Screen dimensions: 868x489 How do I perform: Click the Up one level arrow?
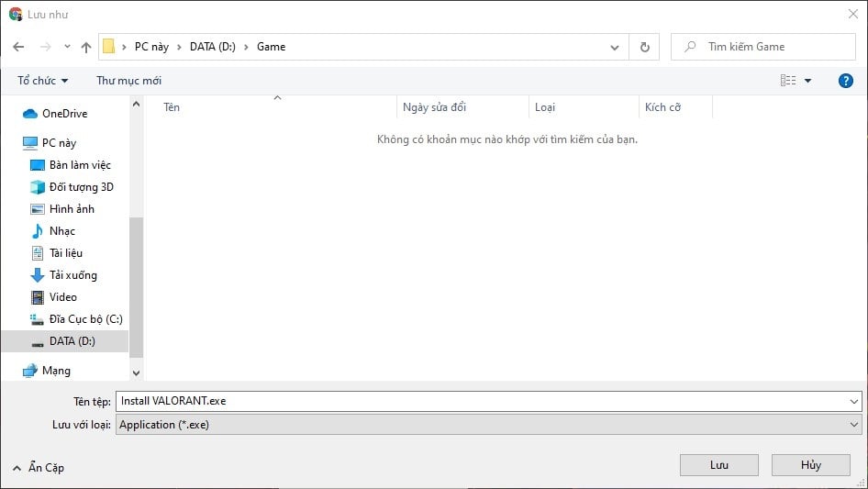pos(86,47)
